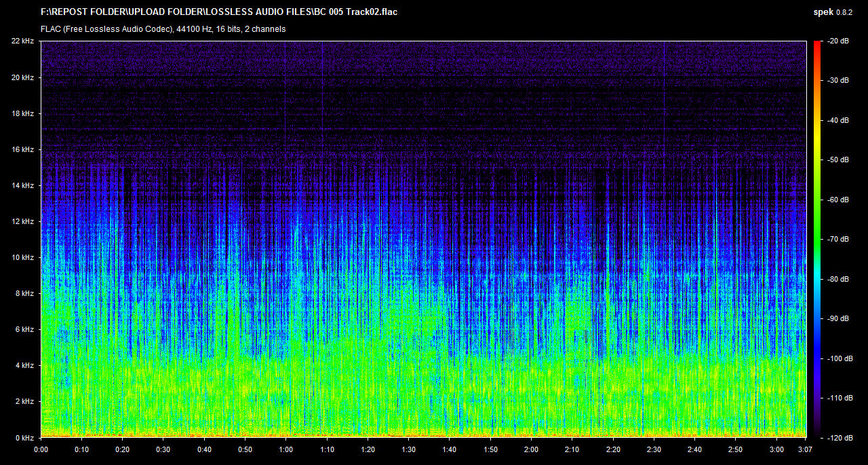Click the 6 kHz frequency label

[24, 329]
